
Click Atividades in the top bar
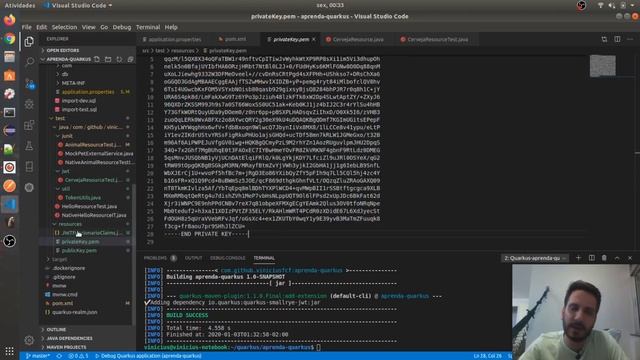pos(20,5)
